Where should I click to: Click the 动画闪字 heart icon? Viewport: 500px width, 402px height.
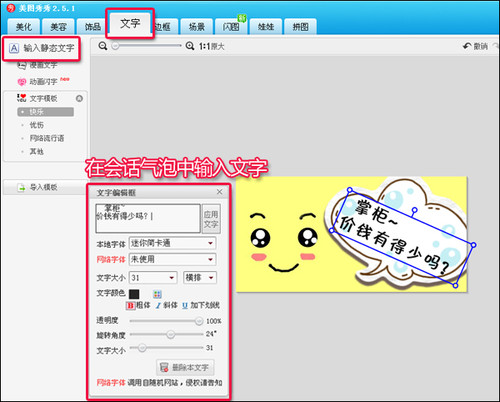22,82
